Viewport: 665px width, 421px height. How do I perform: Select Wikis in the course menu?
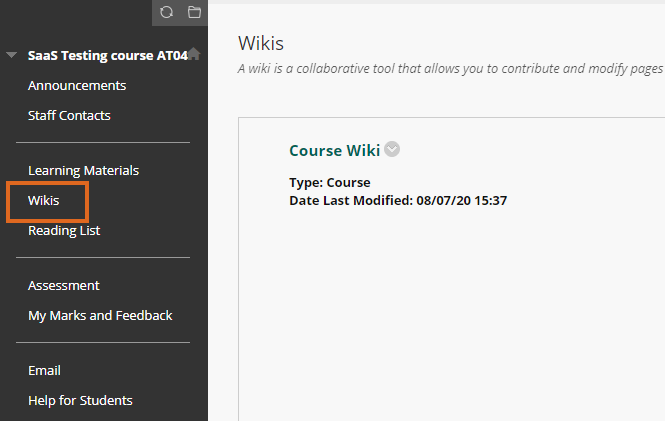click(x=44, y=201)
